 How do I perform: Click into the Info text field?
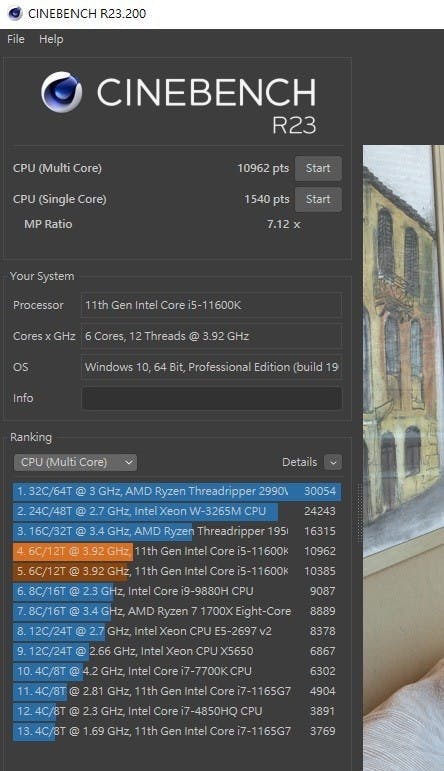click(211, 398)
